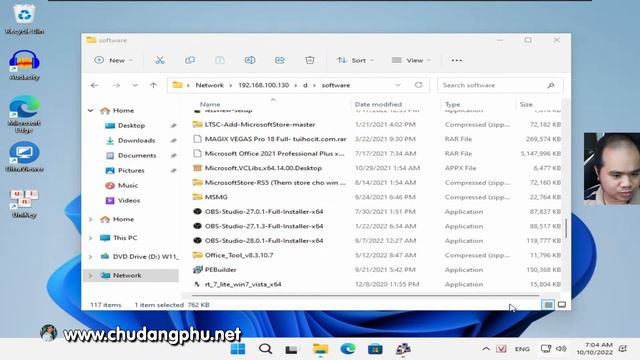Image resolution: width=640 pixels, height=360 pixels.
Task: Click the Delete trash icon
Action: click(310, 60)
